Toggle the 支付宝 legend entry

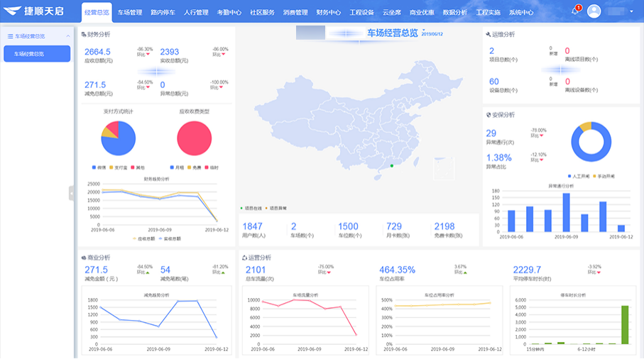tap(119, 167)
